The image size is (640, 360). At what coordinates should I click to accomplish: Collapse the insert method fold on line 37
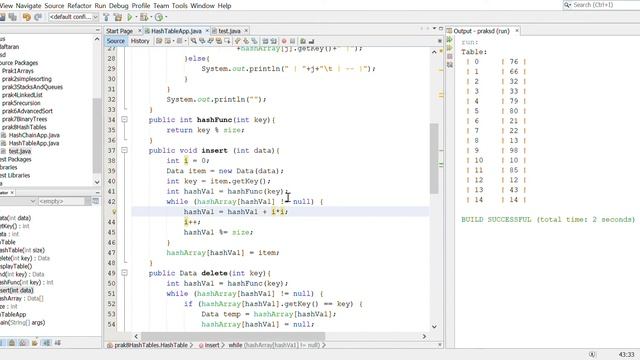coord(124,150)
